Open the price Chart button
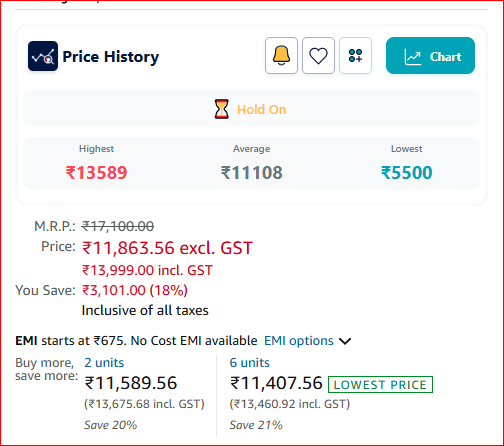This screenshot has height=446, width=504. [430, 56]
